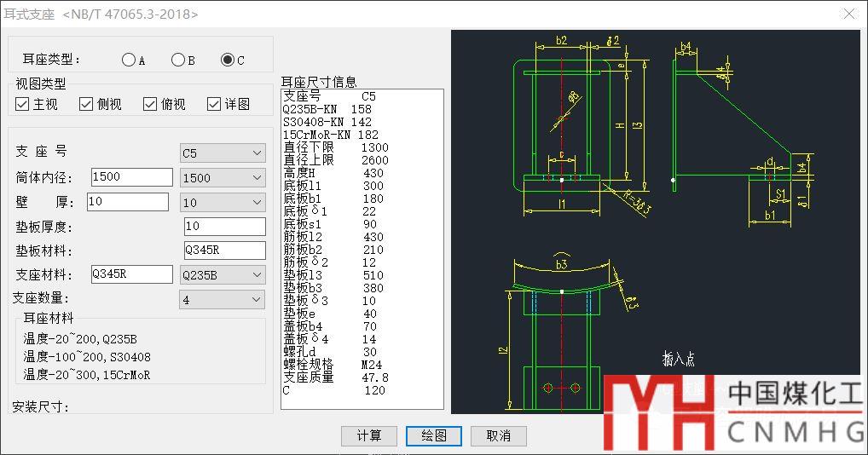Image resolution: width=868 pixels, height=455 pixels.
Task: Select lug type radio button A
Action: (x=129, y=60)
